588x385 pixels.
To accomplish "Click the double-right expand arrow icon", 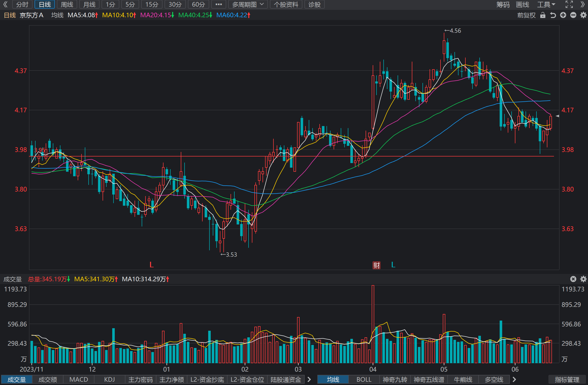I will point(583,4).
